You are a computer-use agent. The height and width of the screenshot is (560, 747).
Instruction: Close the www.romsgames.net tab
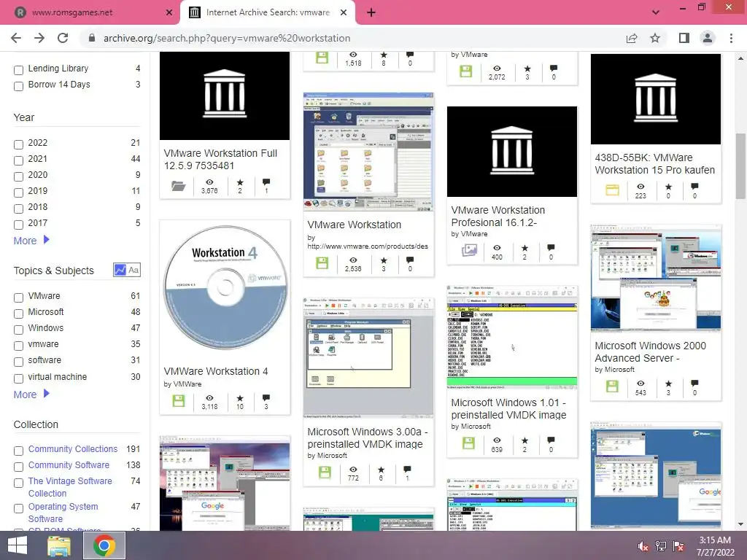click(169, 12)
